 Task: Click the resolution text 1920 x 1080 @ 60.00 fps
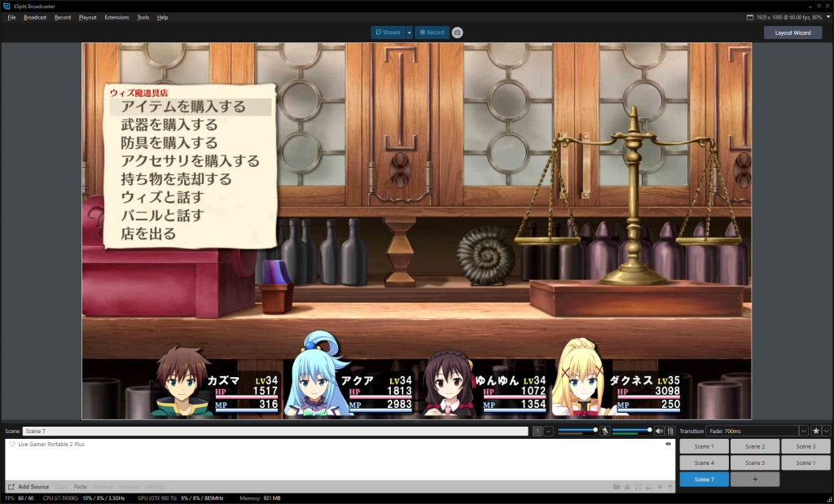tap(789, 18)
